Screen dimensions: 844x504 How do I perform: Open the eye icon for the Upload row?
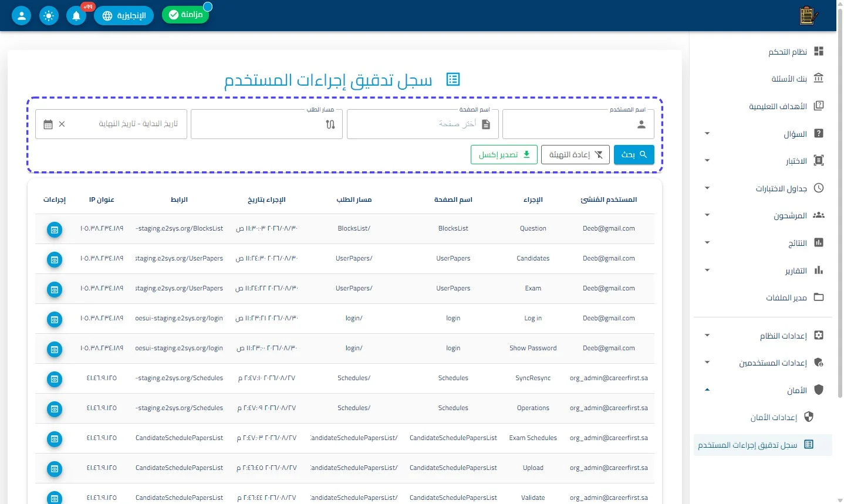click(x=55, y=469)
